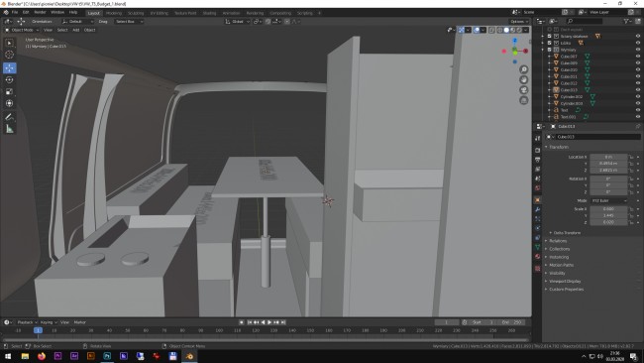Open the Render menu
The height and width of the screenshot is (363, 644).
tap(40, 12)
